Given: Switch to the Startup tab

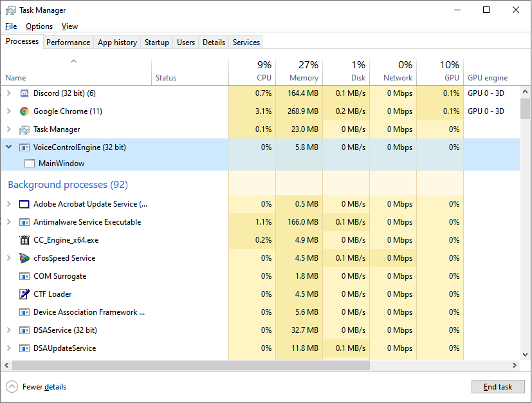Looking at the screenshot, I should coord(157,42).
